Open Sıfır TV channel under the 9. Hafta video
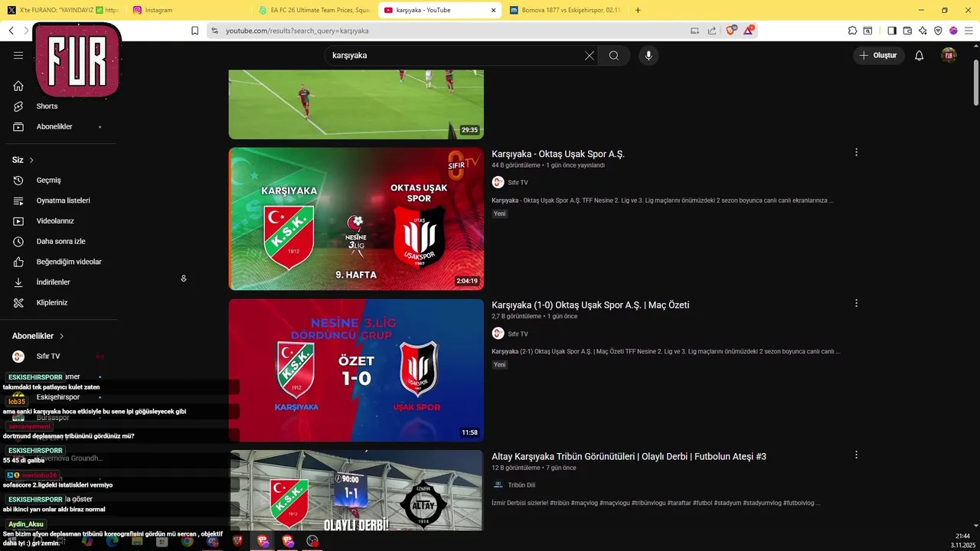This screenshot has width=980, height=551. click(x=518, y=182)
